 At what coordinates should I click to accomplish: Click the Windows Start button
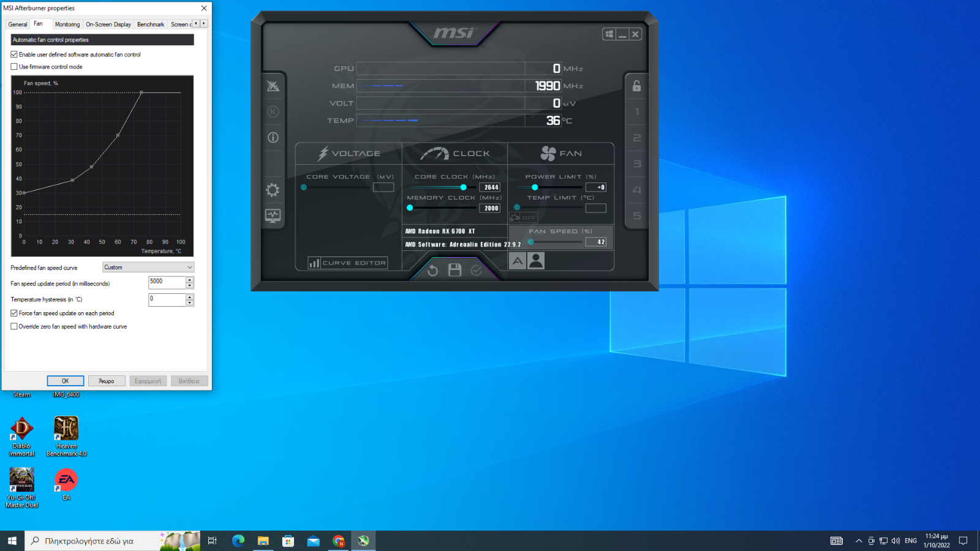tap(12, 541)
